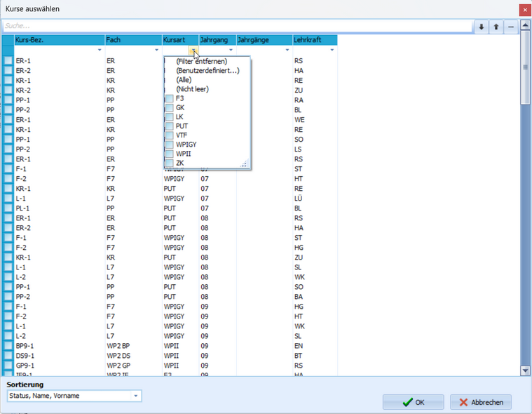
Task: Sort by the Jahrgänge column header
Action: coord(264,40)
